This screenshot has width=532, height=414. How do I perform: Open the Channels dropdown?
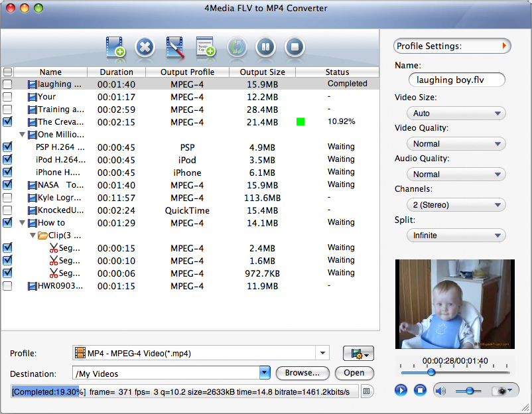pos(456,205)
